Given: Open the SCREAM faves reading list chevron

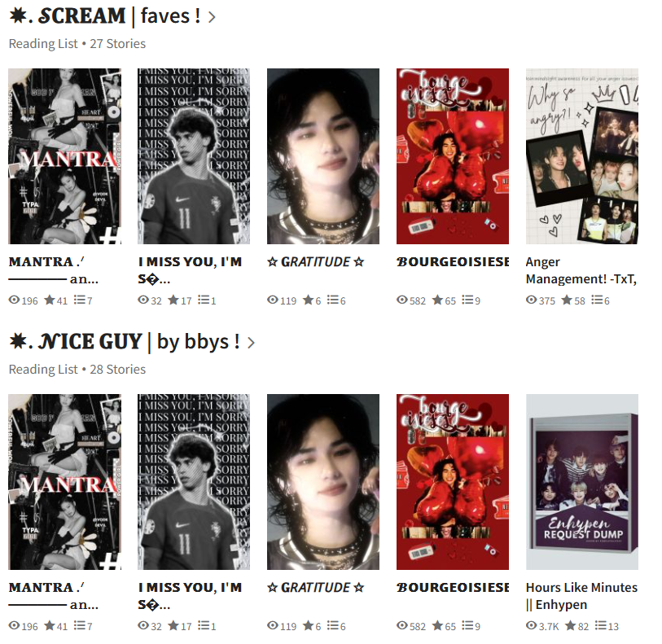Looking at the screenshot, I should [x=212, y=17].
